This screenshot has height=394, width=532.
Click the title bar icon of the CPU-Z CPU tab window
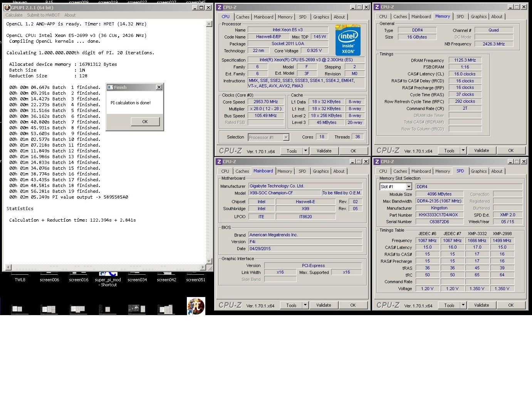(219, 7)
